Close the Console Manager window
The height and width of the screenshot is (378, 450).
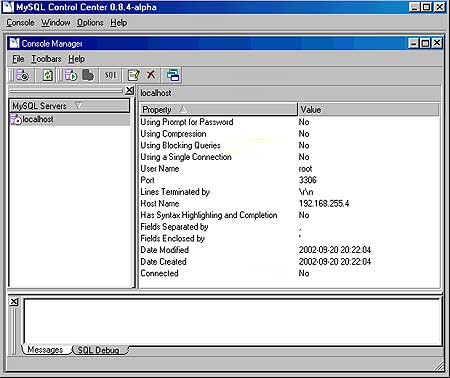click(x=437, y=43)
